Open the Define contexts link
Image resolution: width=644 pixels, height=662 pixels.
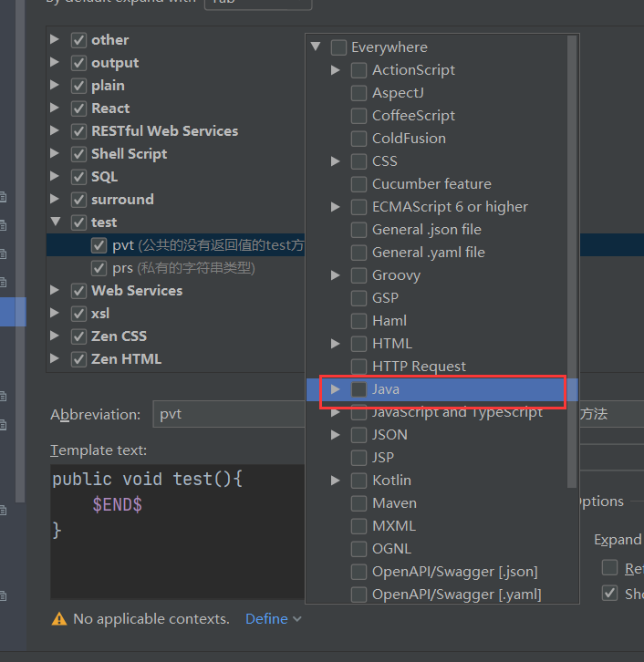tap(266, 619)
